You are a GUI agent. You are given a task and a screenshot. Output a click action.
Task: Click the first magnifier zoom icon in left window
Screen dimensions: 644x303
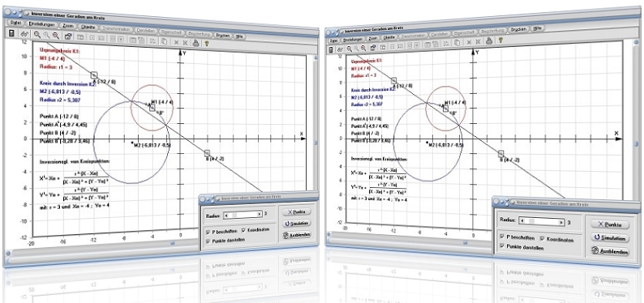tap(37, 35)
